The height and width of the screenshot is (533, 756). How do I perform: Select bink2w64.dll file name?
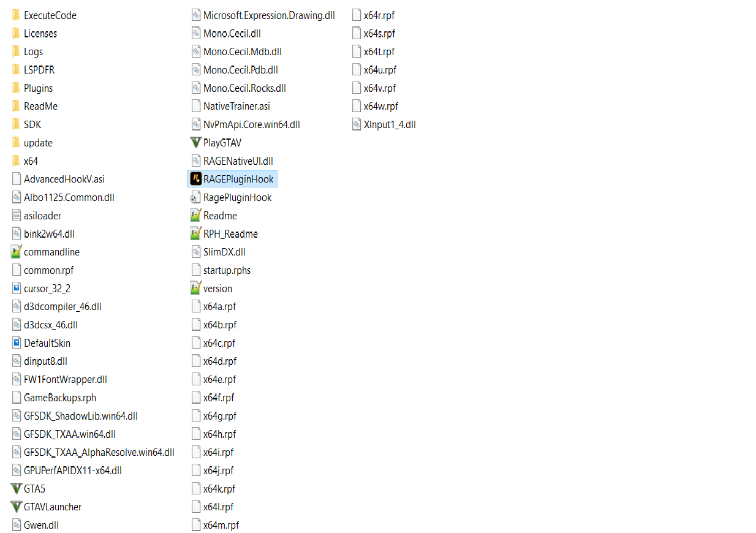click(x=50, y=234)
